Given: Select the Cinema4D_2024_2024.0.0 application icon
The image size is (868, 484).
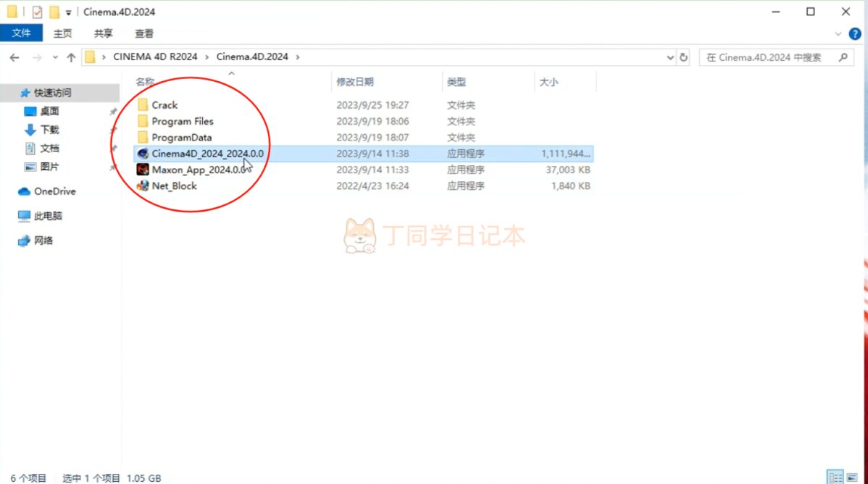Looking at the screenshot, I should pyautogui.click(x=143, y=154).
